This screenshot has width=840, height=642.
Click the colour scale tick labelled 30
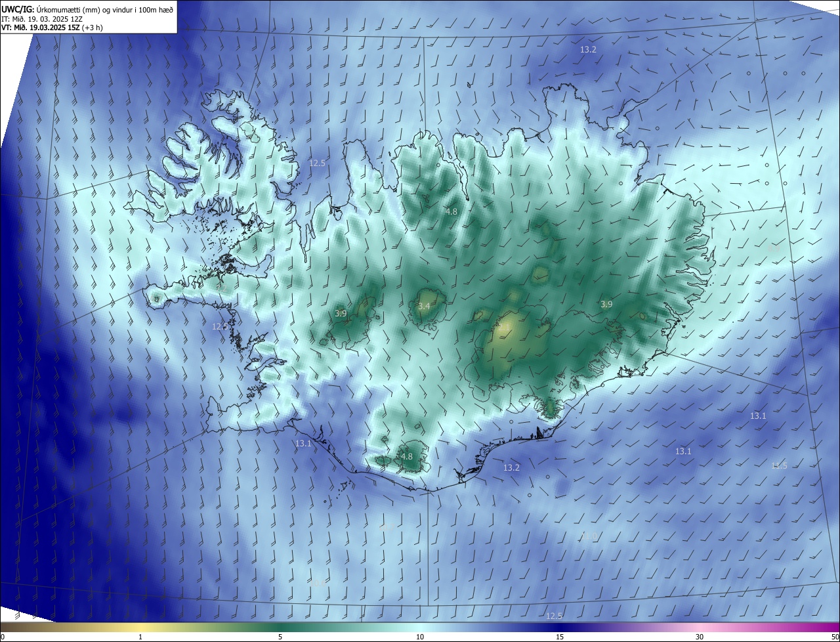point(700,637)
